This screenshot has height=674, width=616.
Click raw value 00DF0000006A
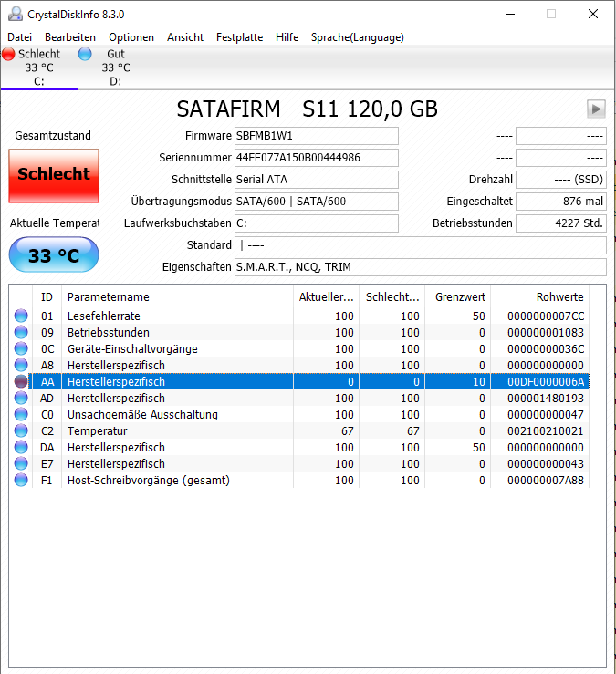(546, 382)
